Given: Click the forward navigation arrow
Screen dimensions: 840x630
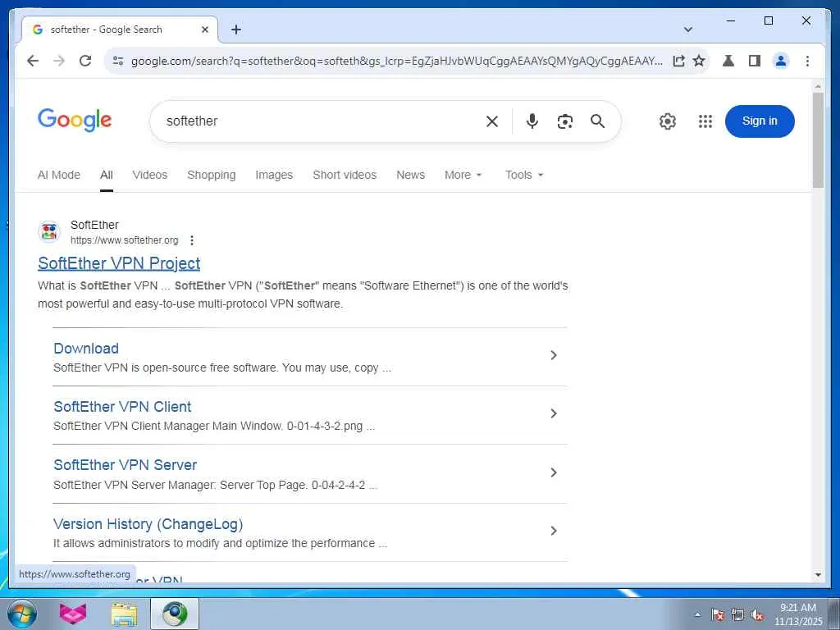Looking at the screenshot, I should [59, 61].
